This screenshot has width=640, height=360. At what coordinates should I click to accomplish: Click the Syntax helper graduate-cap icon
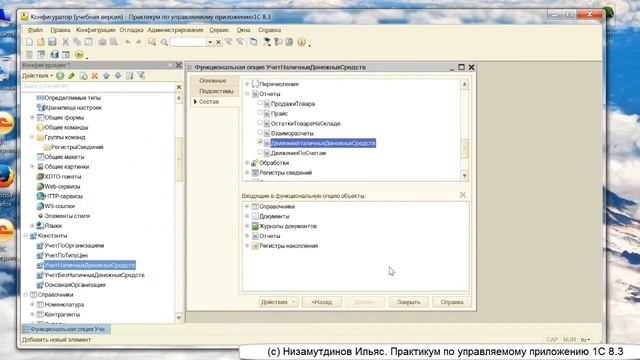267,42
